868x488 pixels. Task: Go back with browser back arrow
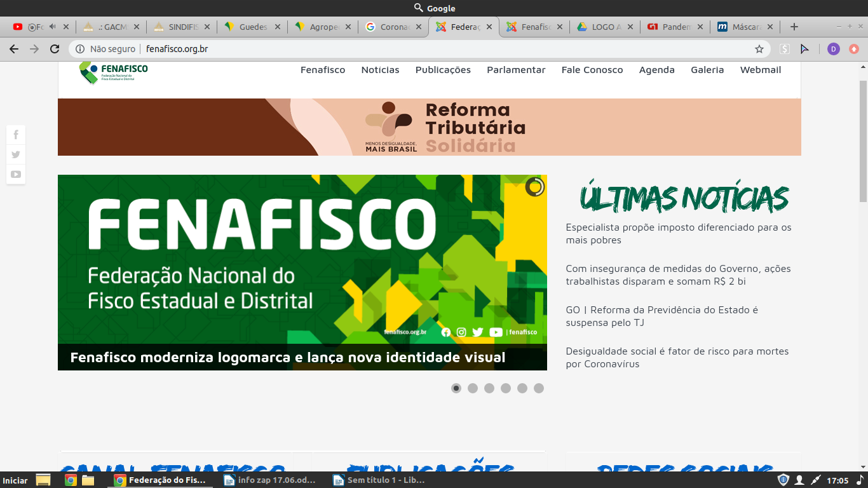(x=14, y=49)
